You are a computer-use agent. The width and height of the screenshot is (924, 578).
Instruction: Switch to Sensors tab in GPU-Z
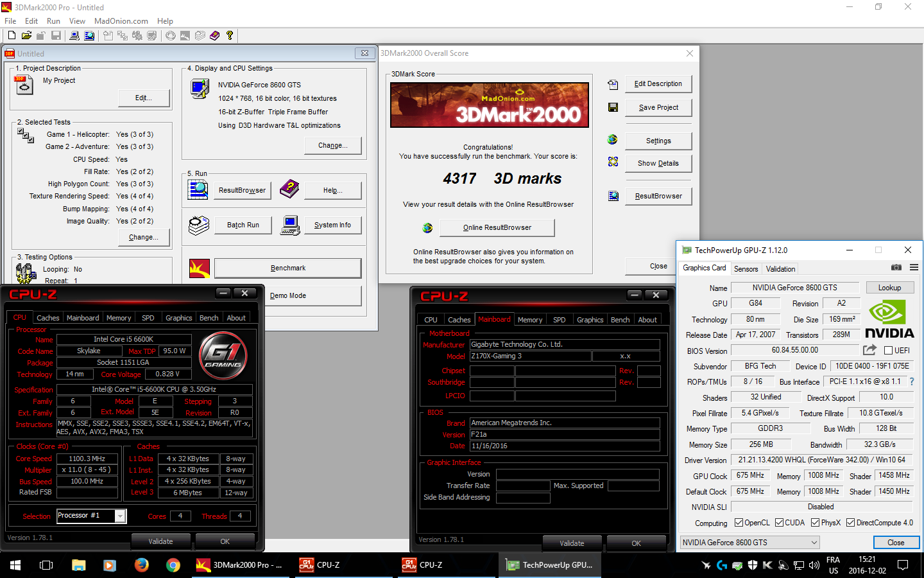[x=746, y=269]
